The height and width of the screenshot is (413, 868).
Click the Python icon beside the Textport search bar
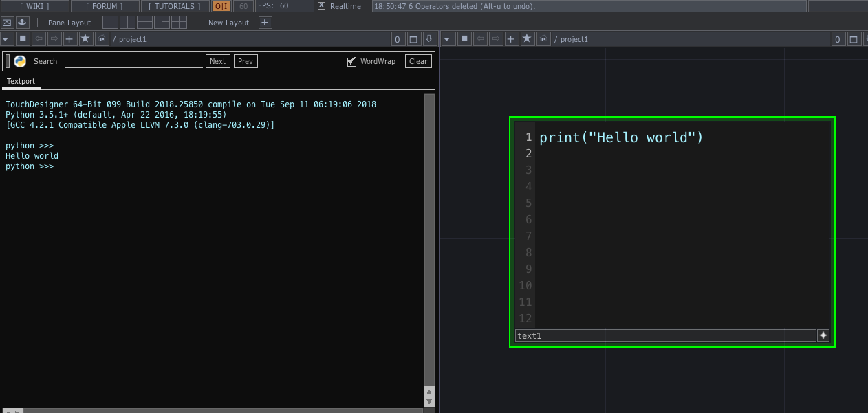(20, 61)
